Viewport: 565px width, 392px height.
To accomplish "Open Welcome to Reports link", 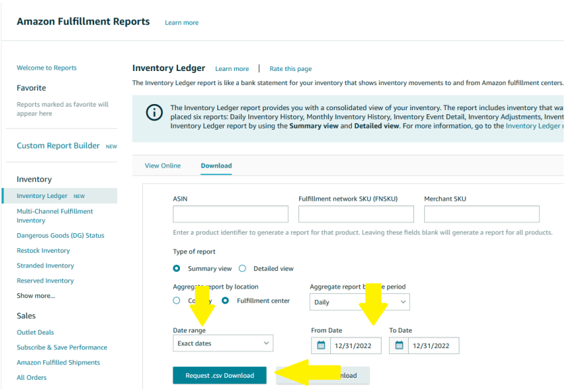I will pos(47,68).
